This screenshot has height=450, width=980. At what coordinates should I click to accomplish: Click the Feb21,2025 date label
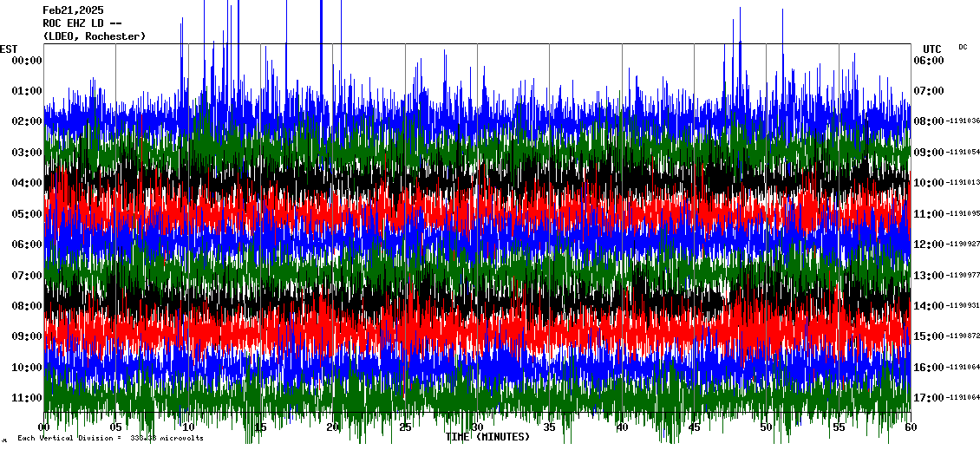[x=72, y=10]
